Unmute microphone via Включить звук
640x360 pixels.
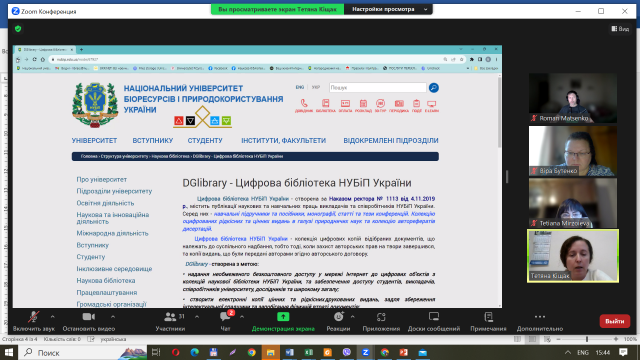pyautogui.click(x=33, y=321)
